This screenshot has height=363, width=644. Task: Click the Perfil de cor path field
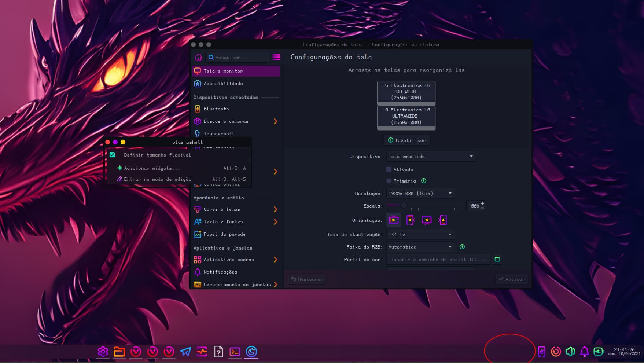438,259
